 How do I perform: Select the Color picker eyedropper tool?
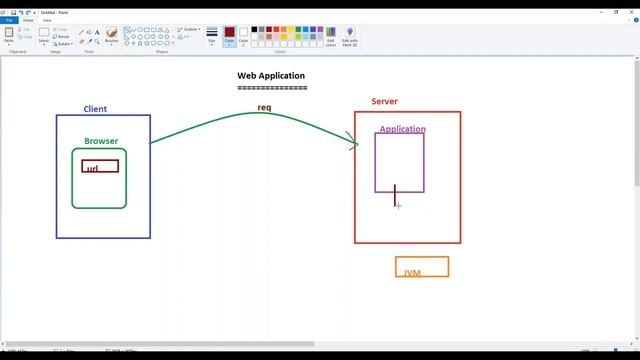[89, 41]
